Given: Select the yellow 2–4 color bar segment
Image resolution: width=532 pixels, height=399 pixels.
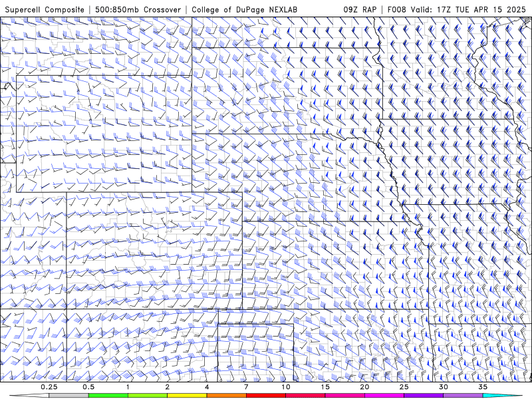Looking at the screenshot, I should [x=187, y=396].
